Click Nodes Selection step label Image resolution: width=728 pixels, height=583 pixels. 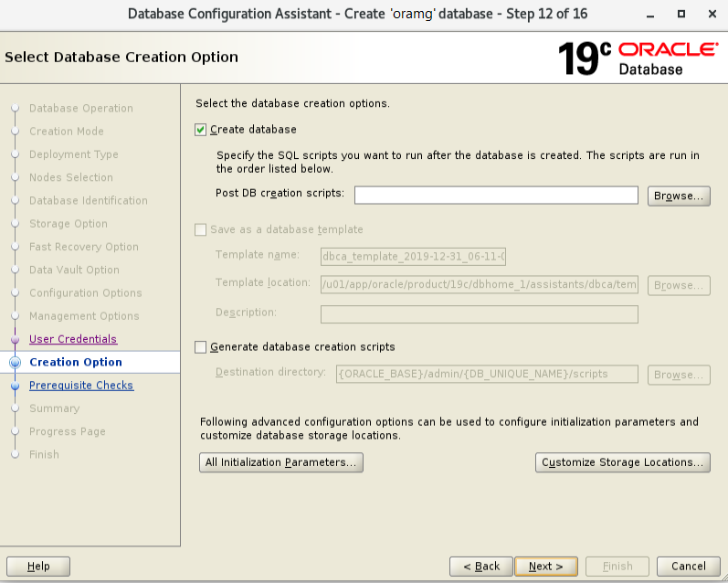[x=71, y=177]
